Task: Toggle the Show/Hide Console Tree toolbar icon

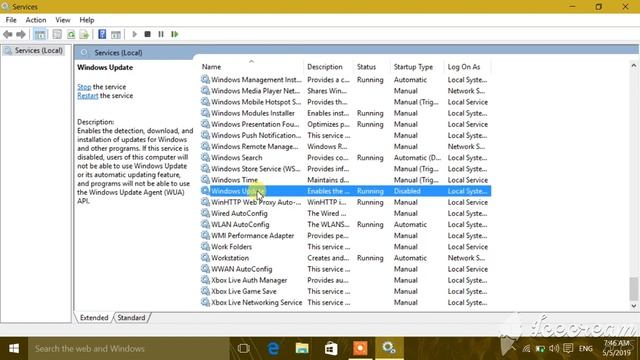Action: [40, 34]
